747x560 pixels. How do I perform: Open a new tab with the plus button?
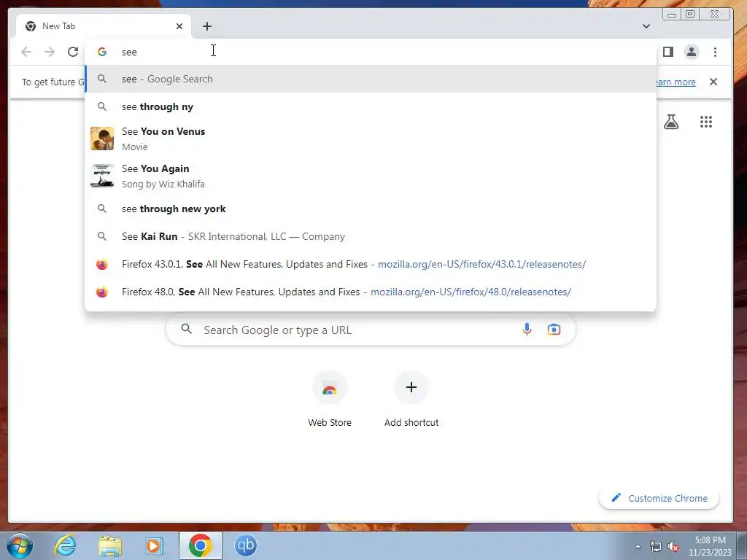[x=206, y=26]
